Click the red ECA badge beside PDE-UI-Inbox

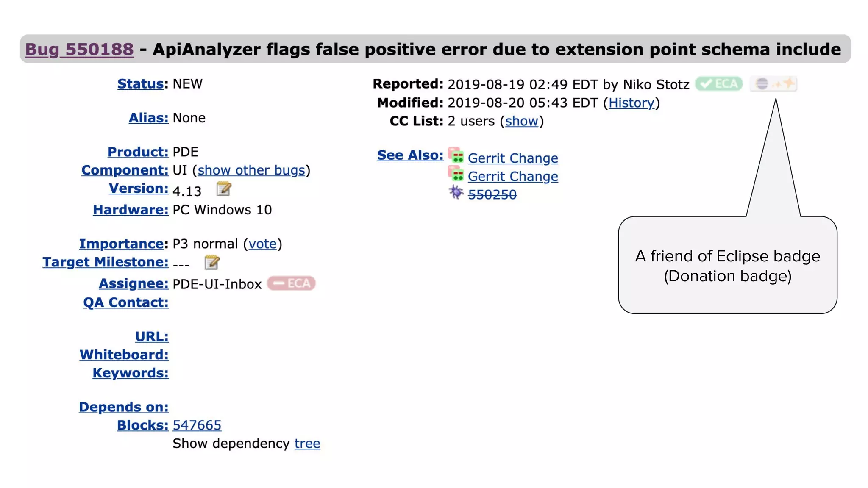coord(292,283)
